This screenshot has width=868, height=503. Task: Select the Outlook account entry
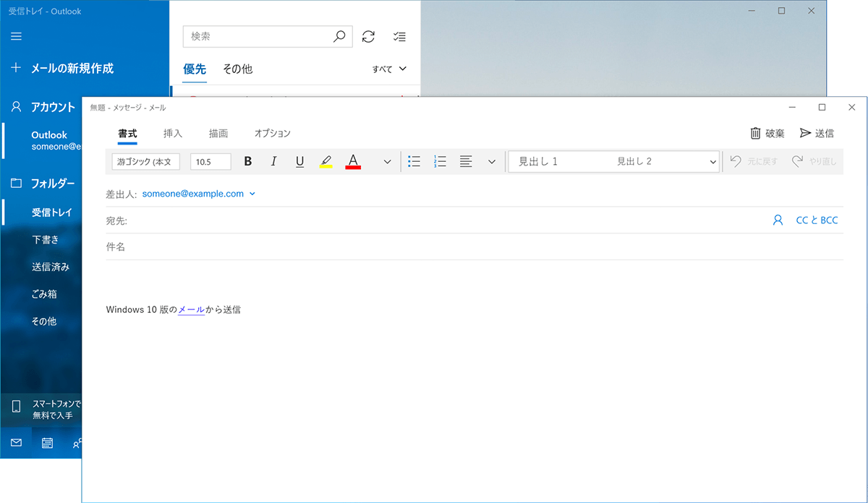tap(42, 140)
